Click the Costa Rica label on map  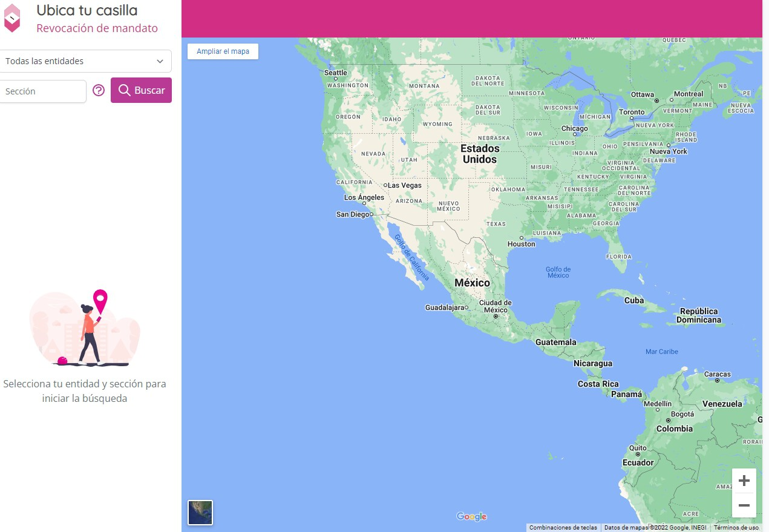(598, 384)
